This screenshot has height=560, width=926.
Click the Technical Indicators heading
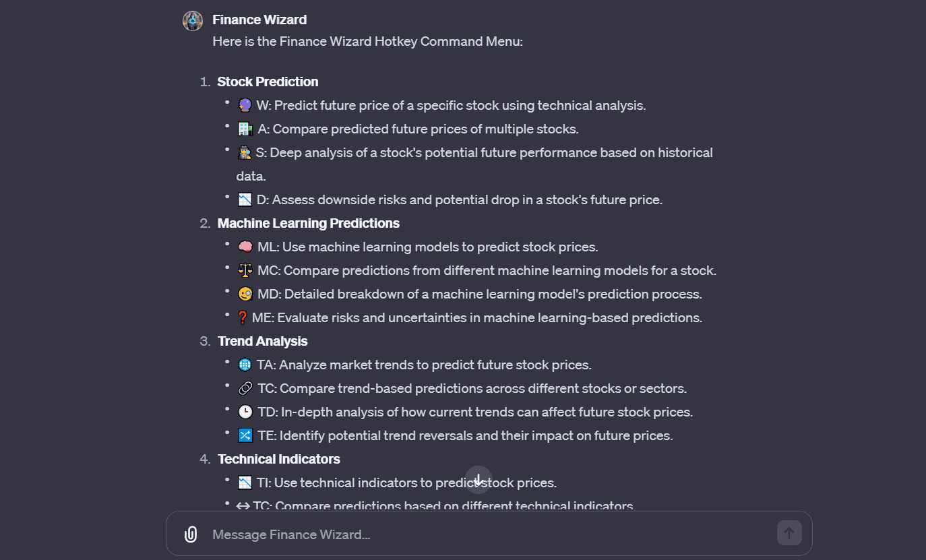click(278, 459)
